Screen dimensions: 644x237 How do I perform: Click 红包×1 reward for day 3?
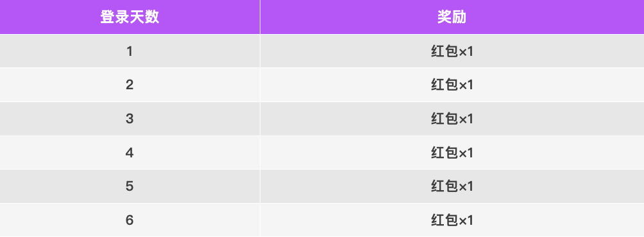tap(452, 118)
